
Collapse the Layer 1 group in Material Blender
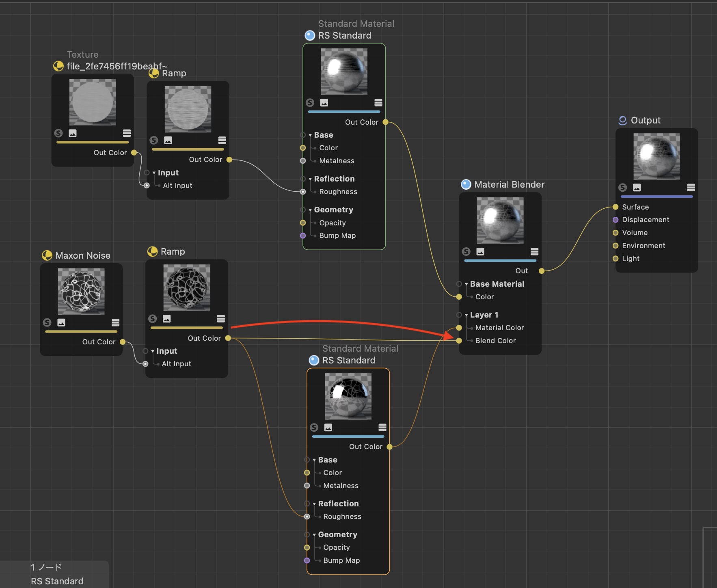[x=466, y=315]
